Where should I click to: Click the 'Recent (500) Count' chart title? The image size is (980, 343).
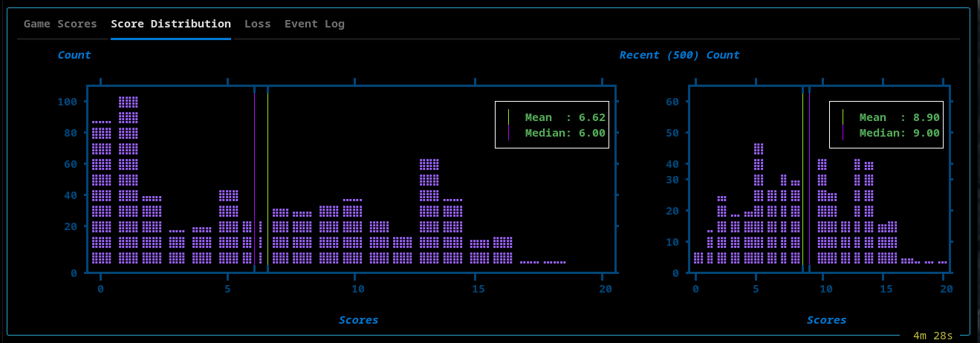pyautogui.click(x=679, y=55)
